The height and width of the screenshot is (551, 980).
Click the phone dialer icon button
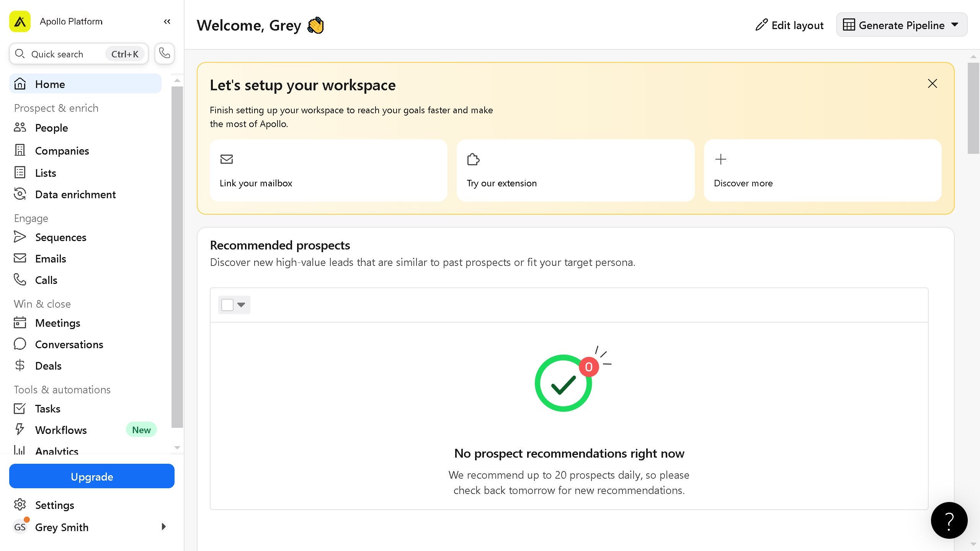point(165,54)
